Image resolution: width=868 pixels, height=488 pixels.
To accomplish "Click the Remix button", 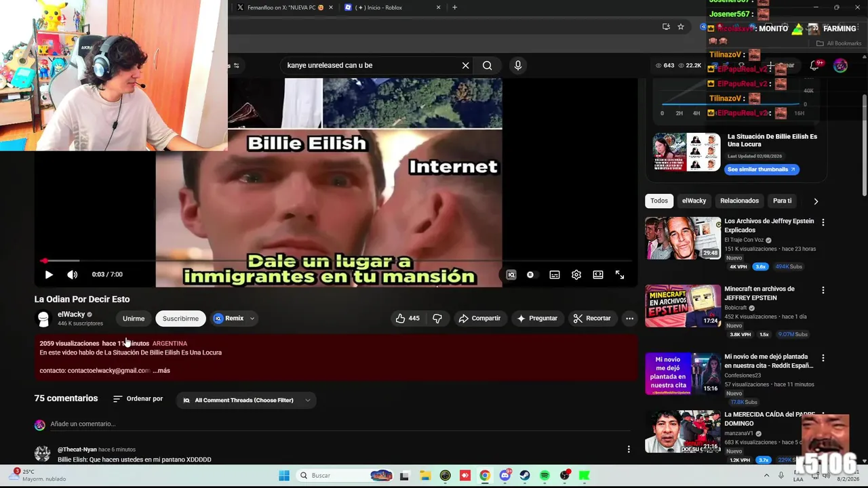I will 229,319.
